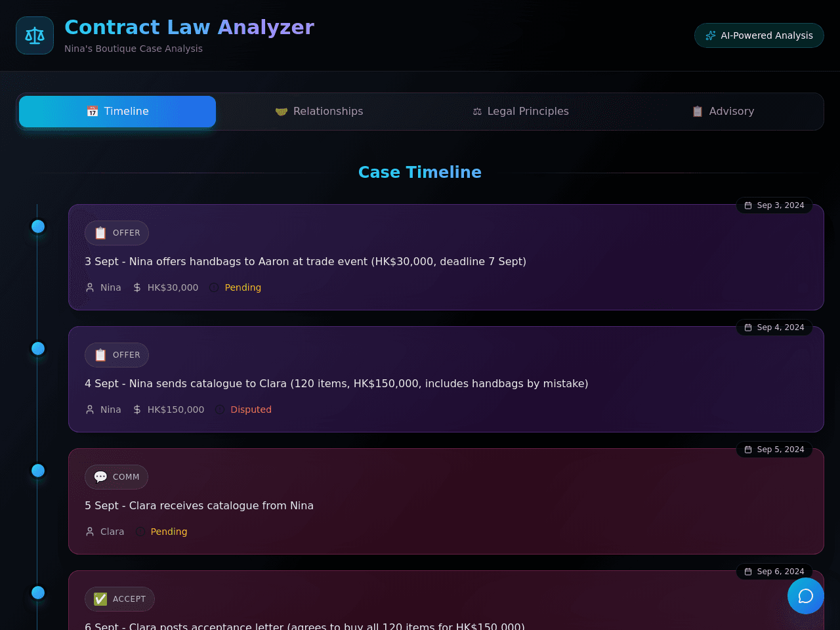Open the 3 Sept Nina offers handbags event
Image resolution: width=840 pixels, height=630 pixels.
coord(446,257)
